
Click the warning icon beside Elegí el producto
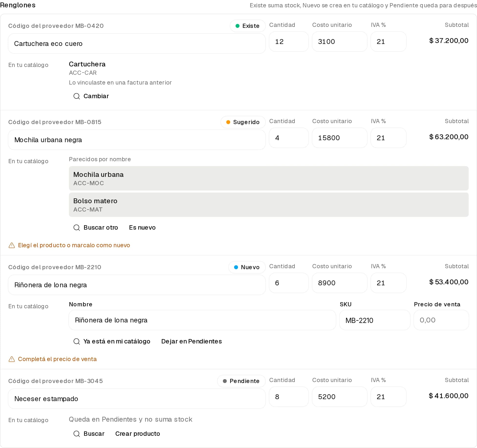click(12, 245)
